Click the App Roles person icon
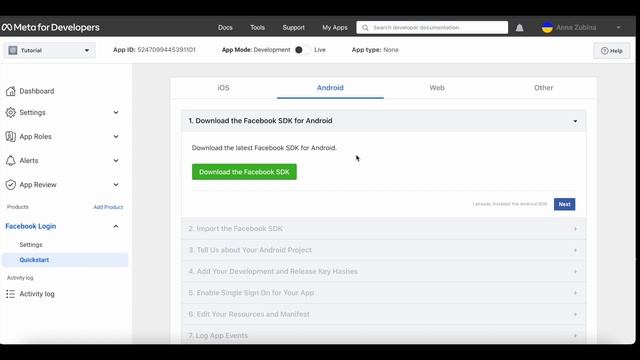The height and width of the screenshot is (360, 640). click(11, 136)
